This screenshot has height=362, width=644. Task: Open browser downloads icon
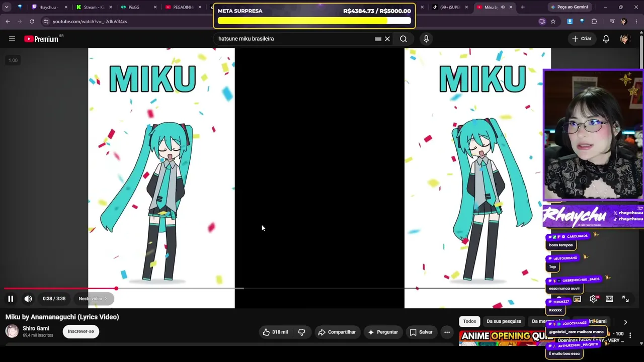click(570, 21)
